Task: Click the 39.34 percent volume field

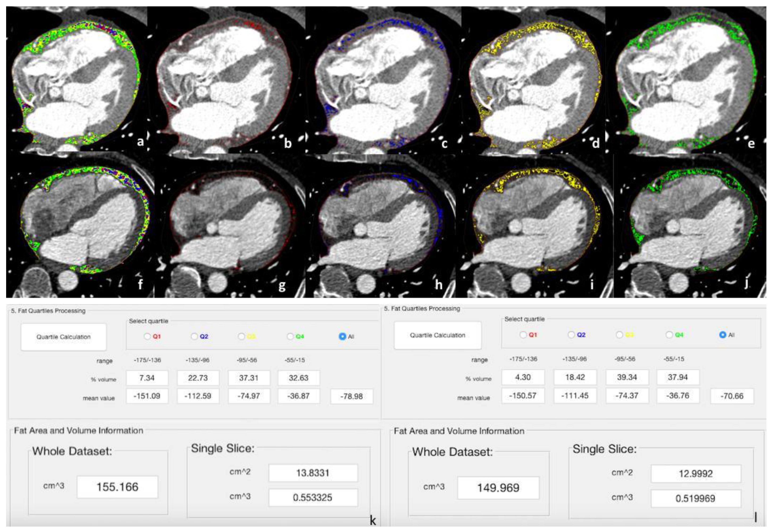Action: [x=627, y=377]
